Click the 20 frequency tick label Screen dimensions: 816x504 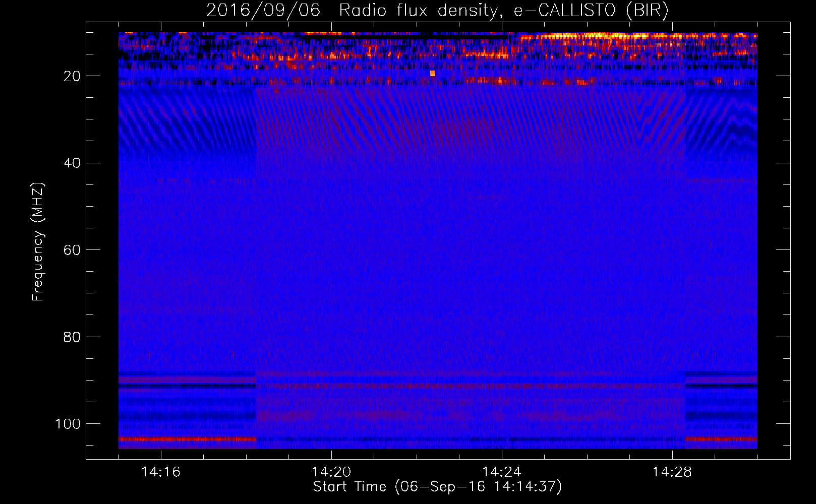(72, 76)
